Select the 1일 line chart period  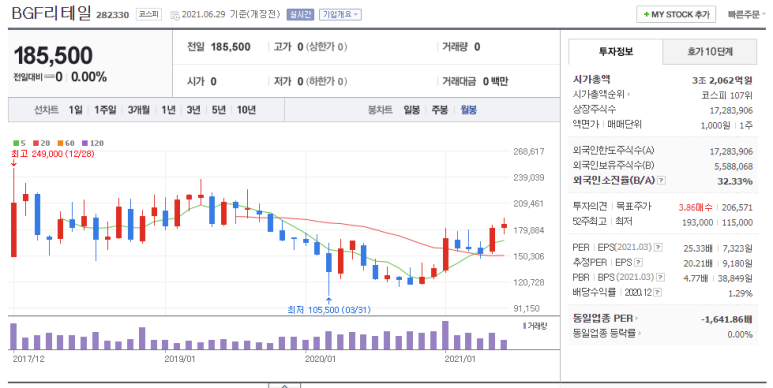coord(75,110)
